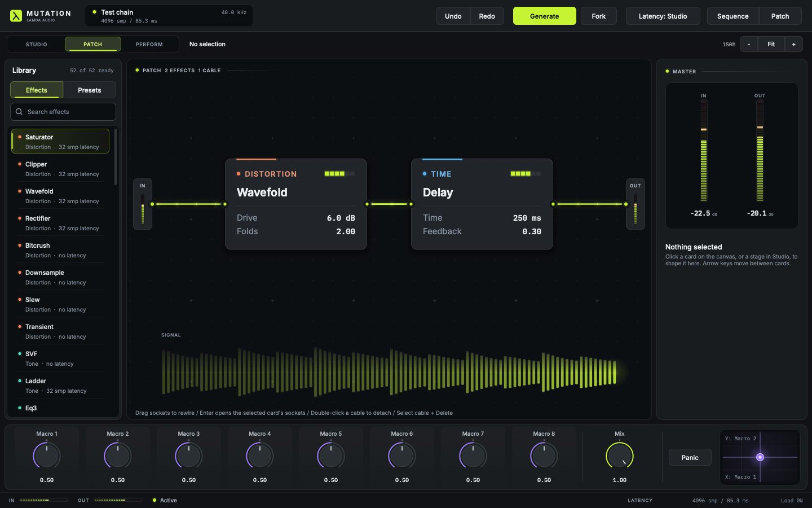Pick Rectifier in the library list
The width and height of the screenshot is (812, 508).
[60, 223]
